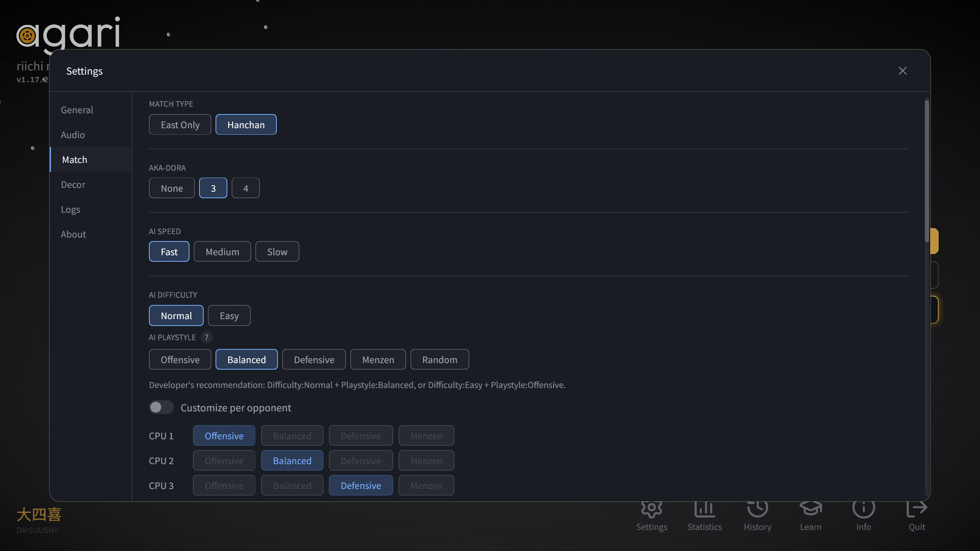Open the General settings tab
The height and width of the screenshot is (551, 980).
[91, 110]
